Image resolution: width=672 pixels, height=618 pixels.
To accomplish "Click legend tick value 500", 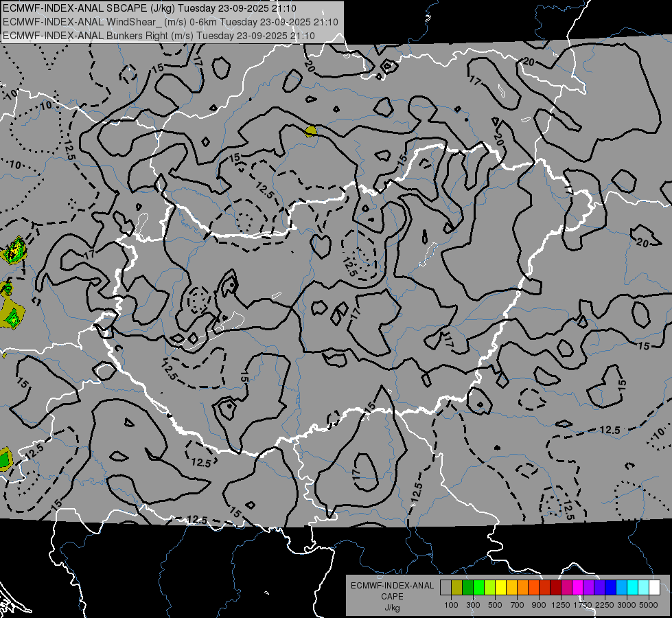I will [495, 605].
